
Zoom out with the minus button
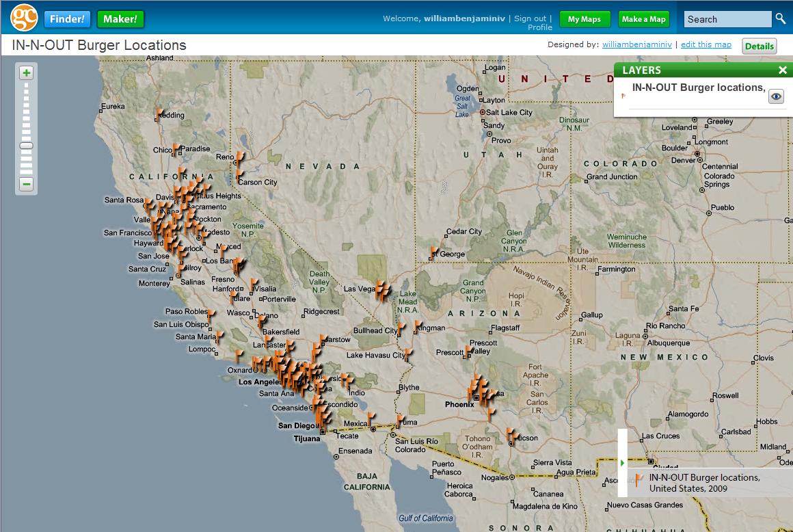26,183
